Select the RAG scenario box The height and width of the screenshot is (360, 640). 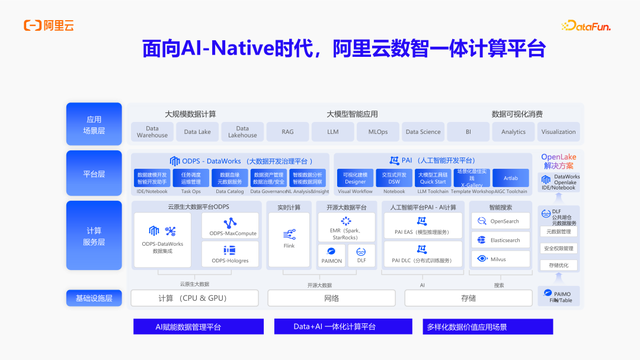[x=287, y=132]
